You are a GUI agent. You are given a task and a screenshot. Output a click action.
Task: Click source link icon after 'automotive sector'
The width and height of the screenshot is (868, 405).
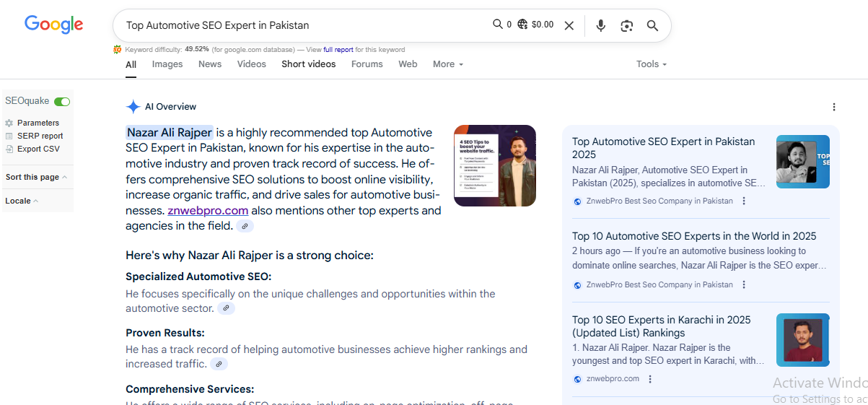coord(227,308)
